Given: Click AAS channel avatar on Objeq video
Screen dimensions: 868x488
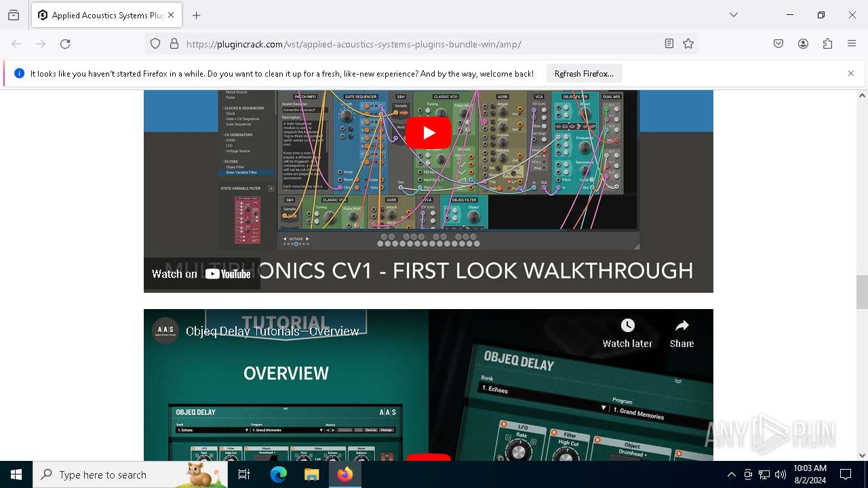Looking at the screenshot, I should click(x=165, y=331).
